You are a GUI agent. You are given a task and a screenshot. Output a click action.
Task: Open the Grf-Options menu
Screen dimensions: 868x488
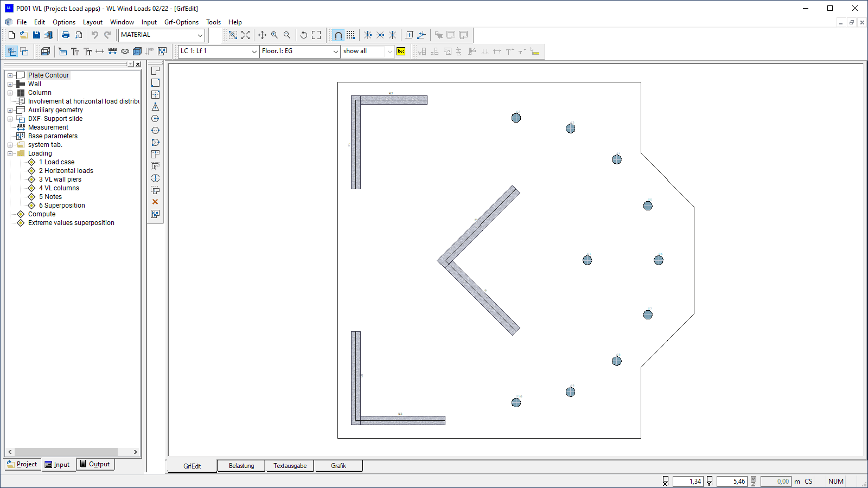point(181,22)
